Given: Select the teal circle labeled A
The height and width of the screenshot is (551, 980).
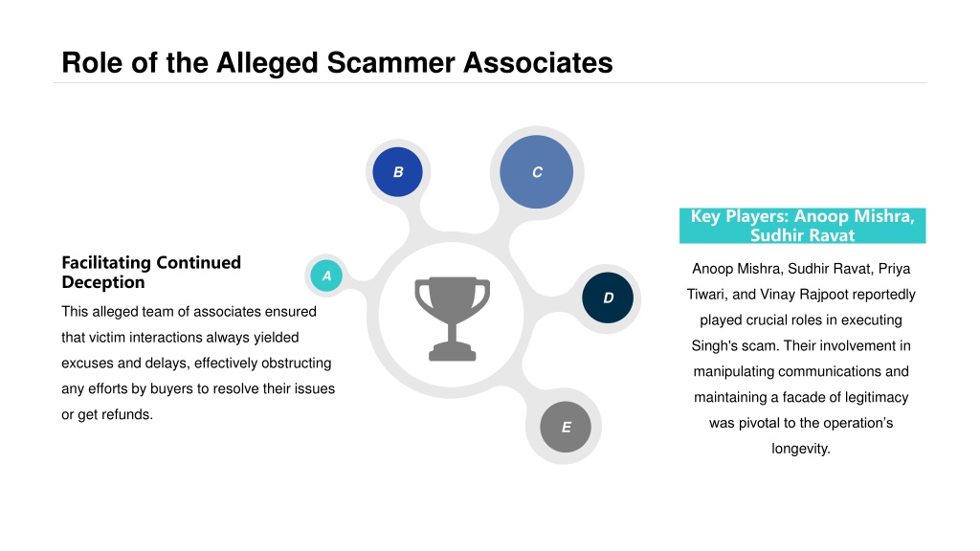Looking at the screenshot, I should click(326, 275).
